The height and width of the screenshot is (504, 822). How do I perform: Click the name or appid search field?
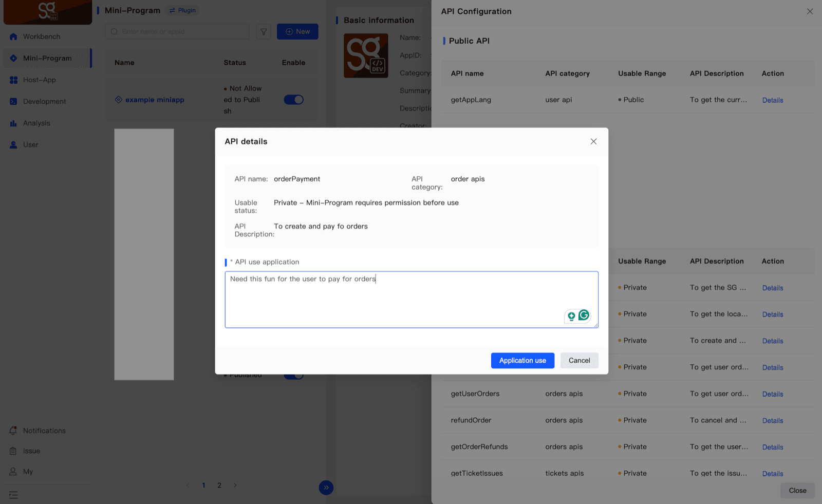177,31
